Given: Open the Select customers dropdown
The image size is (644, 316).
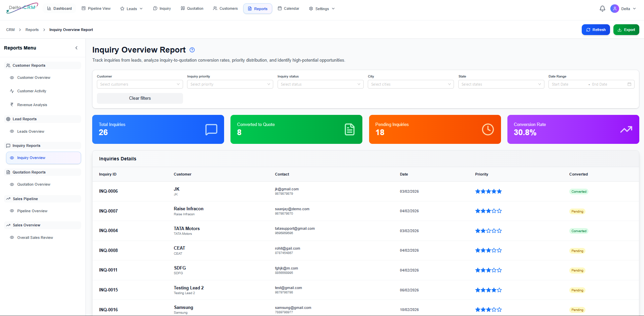Looking at the screenshot, I should [x=140, y=84].
